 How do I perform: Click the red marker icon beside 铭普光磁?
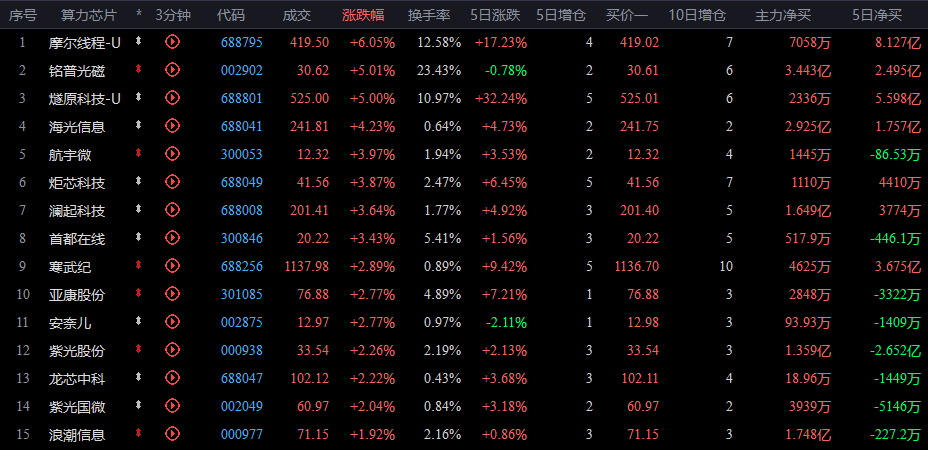tap(139, 70)
